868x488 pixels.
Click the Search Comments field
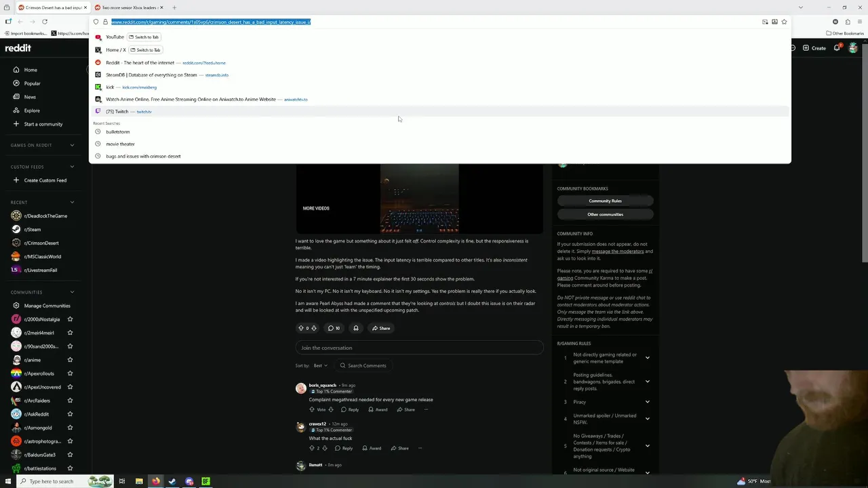click(x=363, y=365)
